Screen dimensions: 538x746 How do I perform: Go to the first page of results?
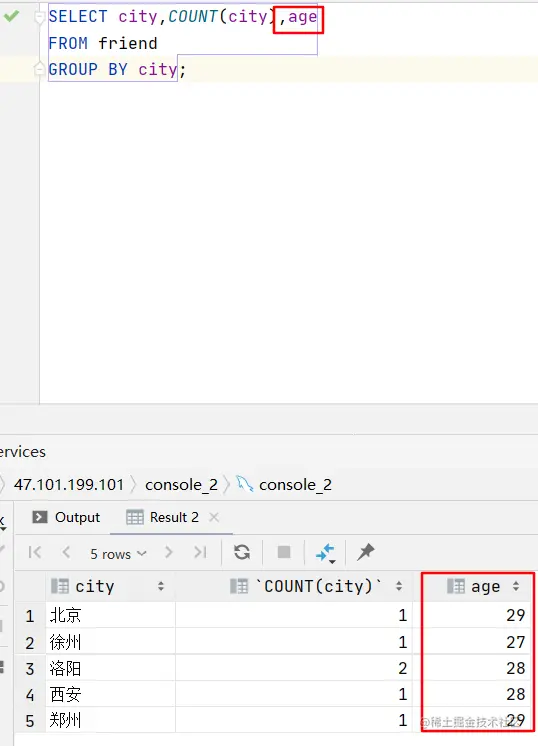click(x=35, y=552)
